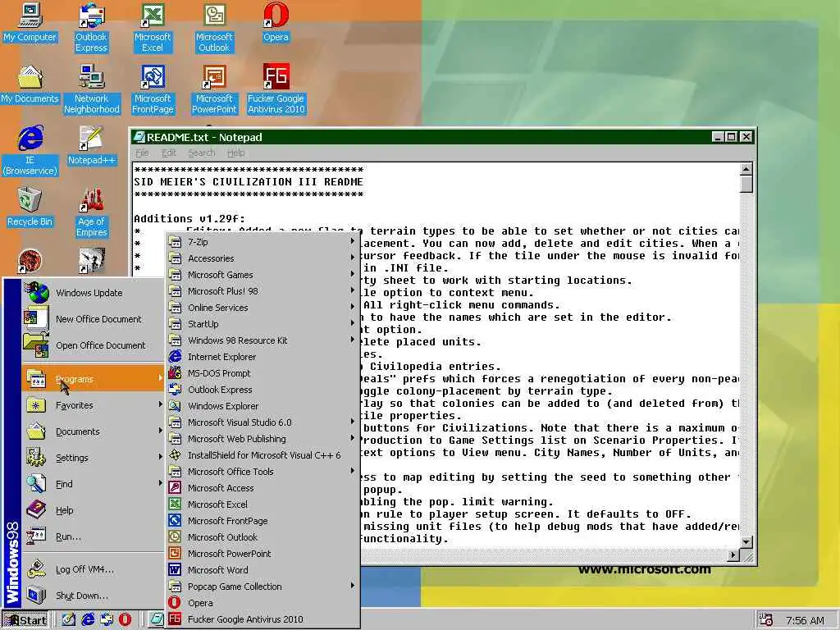Launch Notepad++ desktop shortcut
Image resolution: width=840 pixels, height=630 pixels.
point(92,146)
